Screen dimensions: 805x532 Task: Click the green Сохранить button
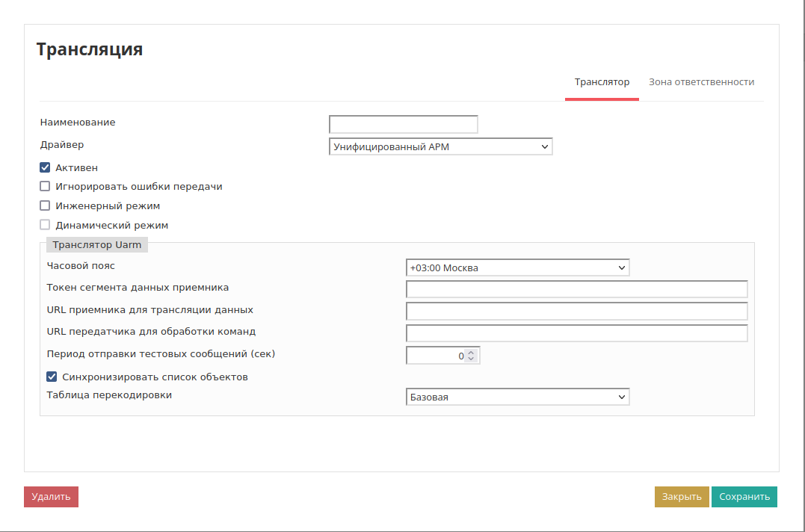point(744,497)
